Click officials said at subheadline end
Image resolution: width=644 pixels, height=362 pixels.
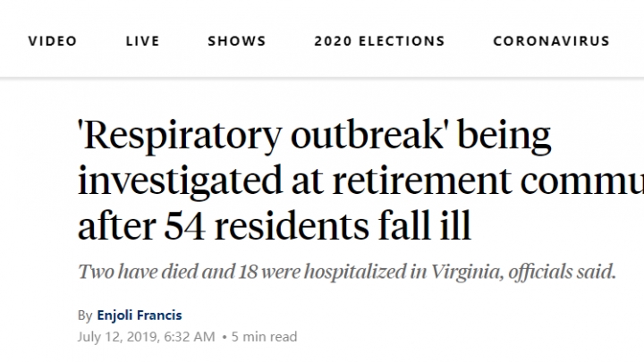(x=563, y=272)
